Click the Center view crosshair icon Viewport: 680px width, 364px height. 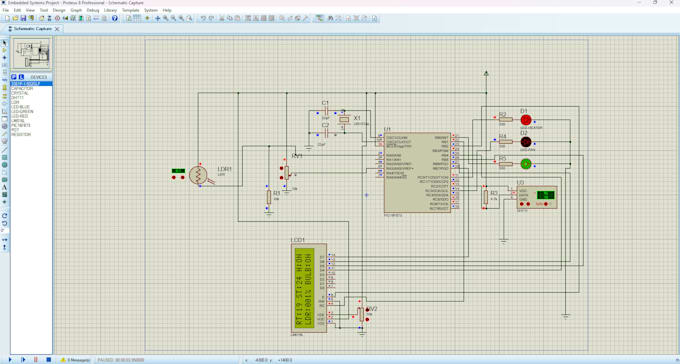157,18
